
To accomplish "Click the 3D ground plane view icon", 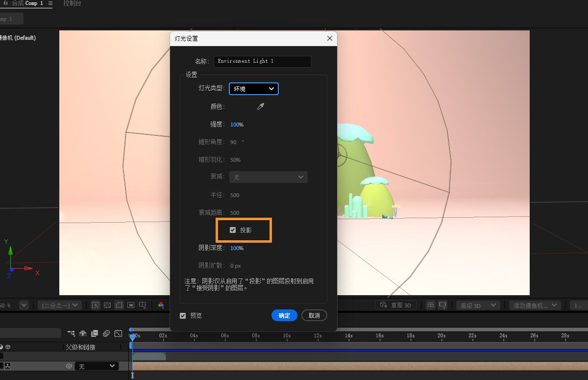I will [430, 304].
